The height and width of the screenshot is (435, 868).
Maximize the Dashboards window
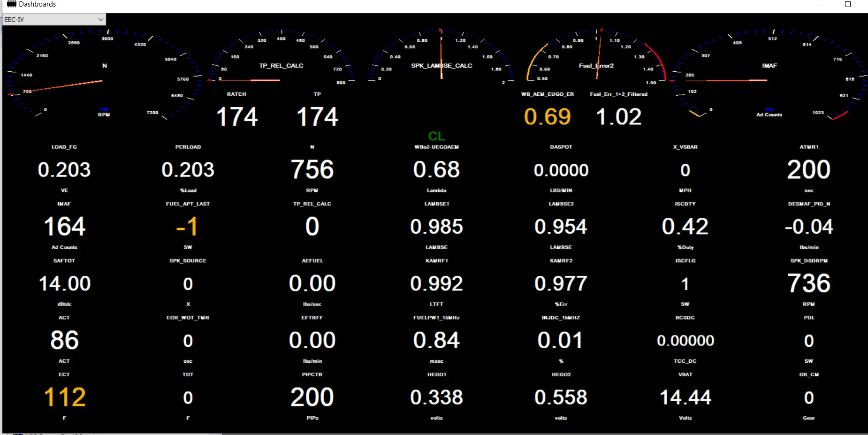[848, 4]
